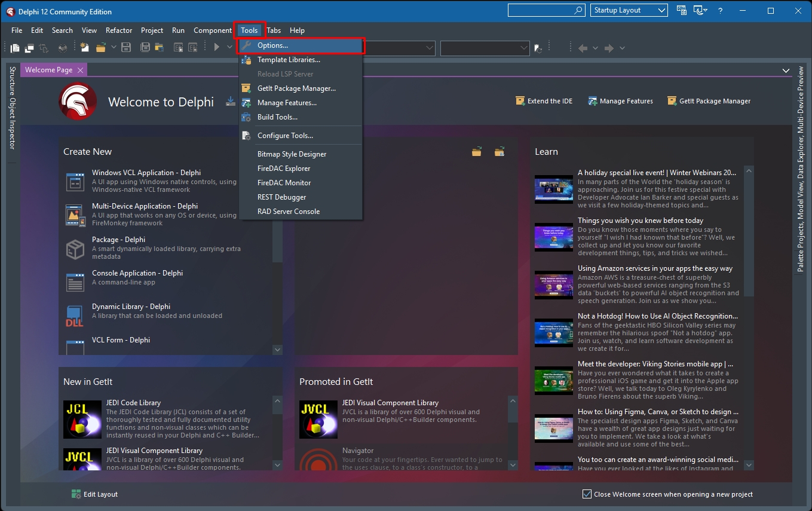This screenshot has width=812, height=511.
Task: Click the Save toolbar icon
Action: coord(126,48)
